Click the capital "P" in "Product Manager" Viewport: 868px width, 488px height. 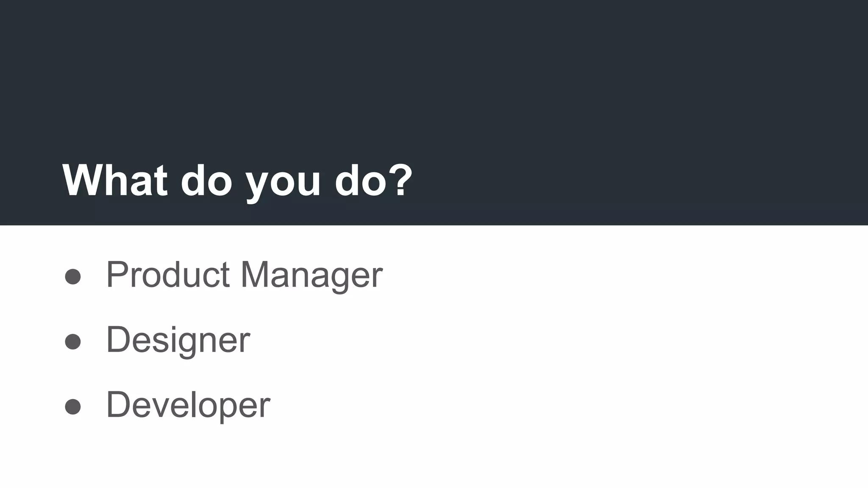[x=117, y=274]
